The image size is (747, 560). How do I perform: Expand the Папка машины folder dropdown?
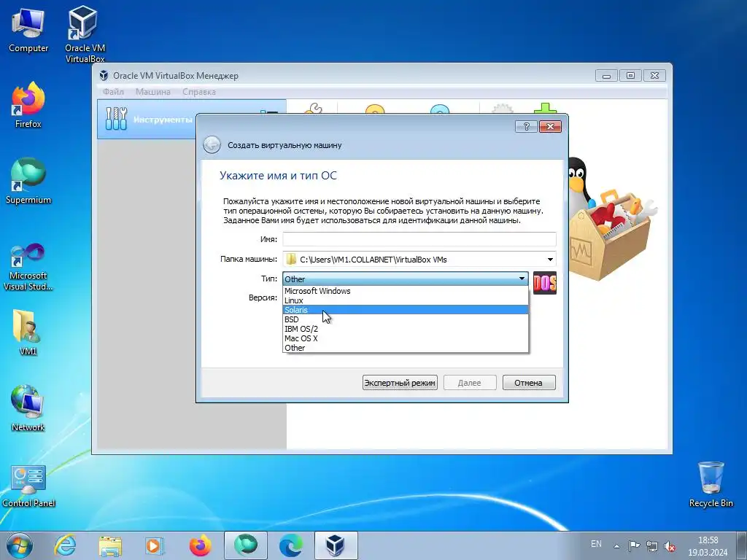(x=550, y=260)
